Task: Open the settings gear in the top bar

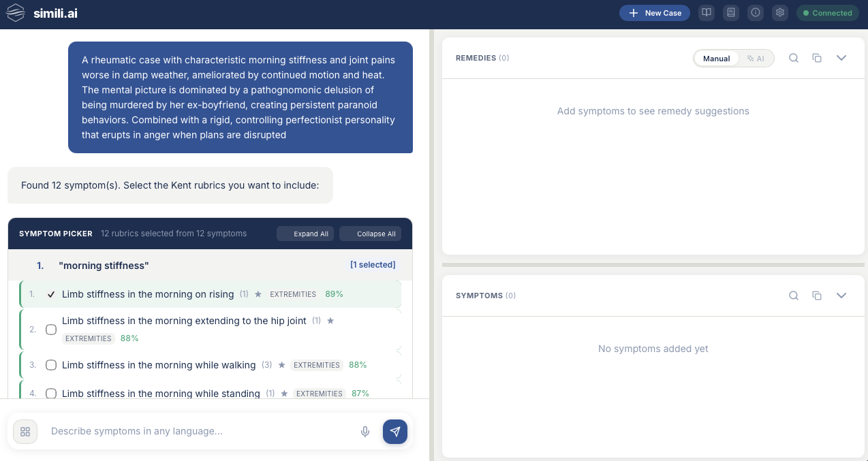Action: pos(779,12)
